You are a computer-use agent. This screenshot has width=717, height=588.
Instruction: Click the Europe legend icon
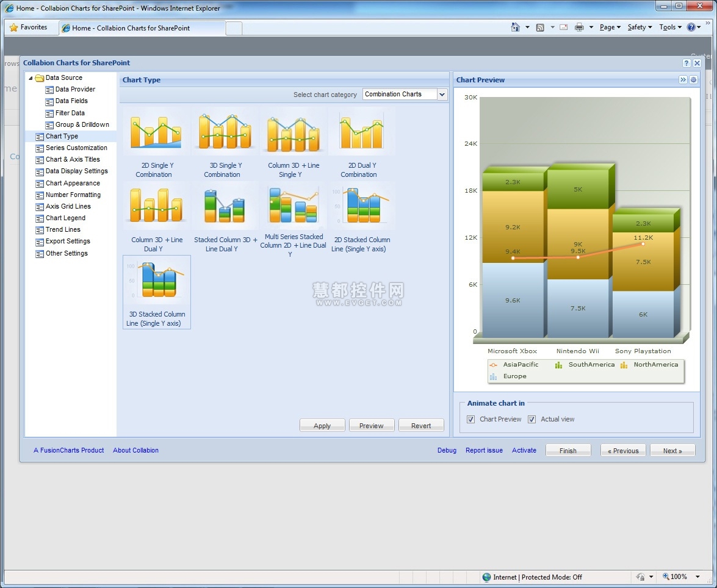[x=494, y=377]
